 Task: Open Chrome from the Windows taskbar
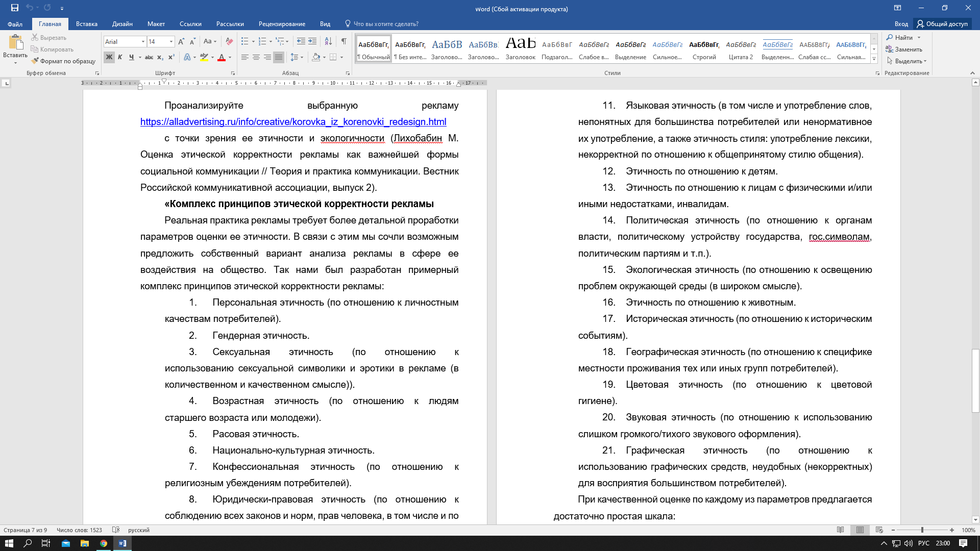[x=104, y=543]
